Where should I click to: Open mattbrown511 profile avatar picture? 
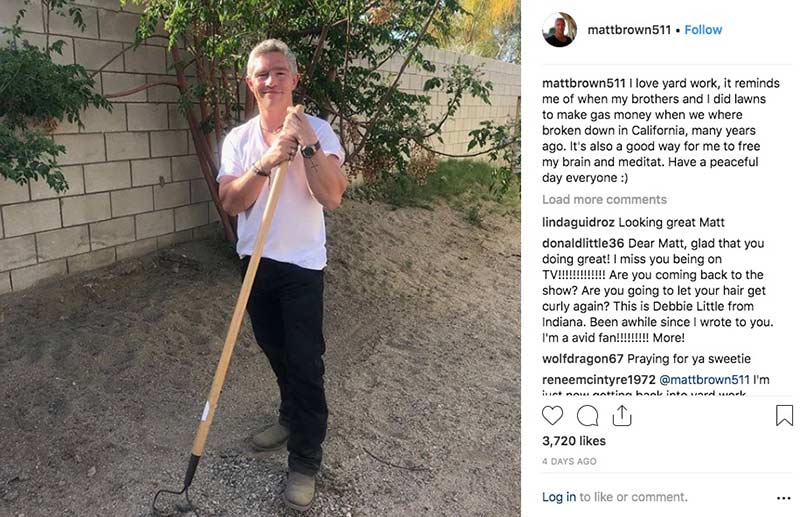[559, 30]
